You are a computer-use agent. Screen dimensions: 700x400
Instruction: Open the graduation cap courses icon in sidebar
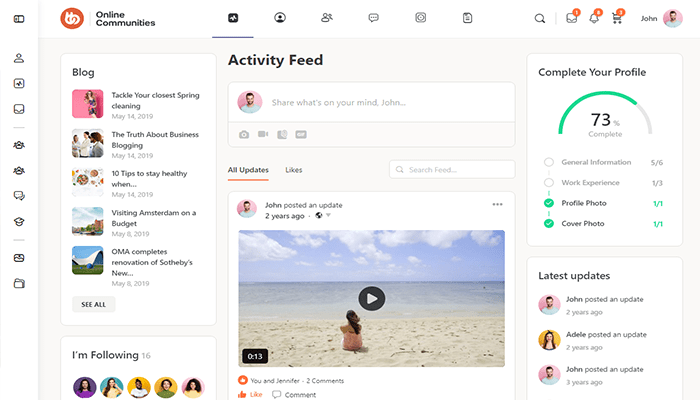click(19, 222)
